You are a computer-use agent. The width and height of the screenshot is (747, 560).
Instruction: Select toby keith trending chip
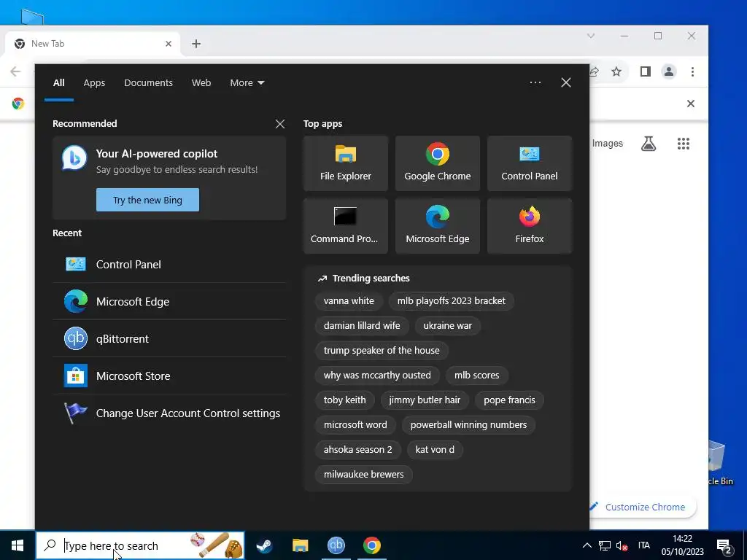(344, 400)
